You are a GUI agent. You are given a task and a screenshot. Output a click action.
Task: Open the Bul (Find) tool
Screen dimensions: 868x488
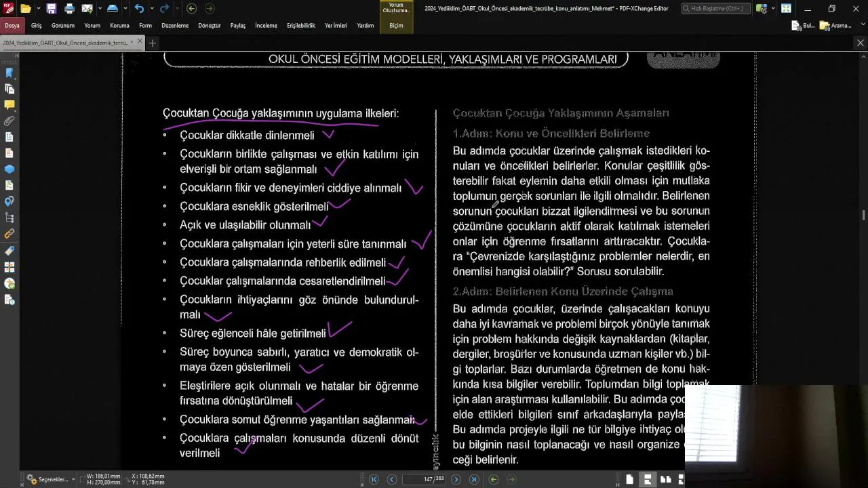click(x=803, y=26)
